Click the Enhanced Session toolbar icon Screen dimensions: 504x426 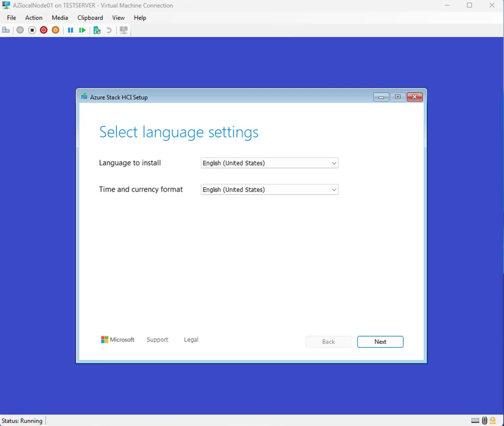point(123,30)
